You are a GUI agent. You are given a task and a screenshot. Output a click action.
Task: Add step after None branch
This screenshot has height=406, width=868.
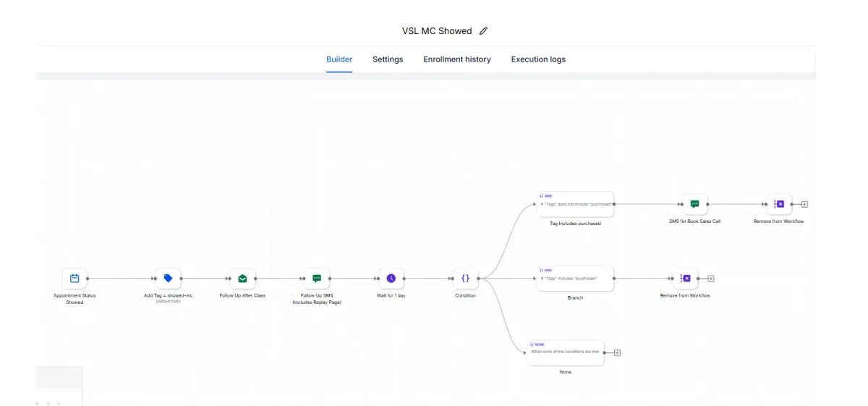coord(617,352)
